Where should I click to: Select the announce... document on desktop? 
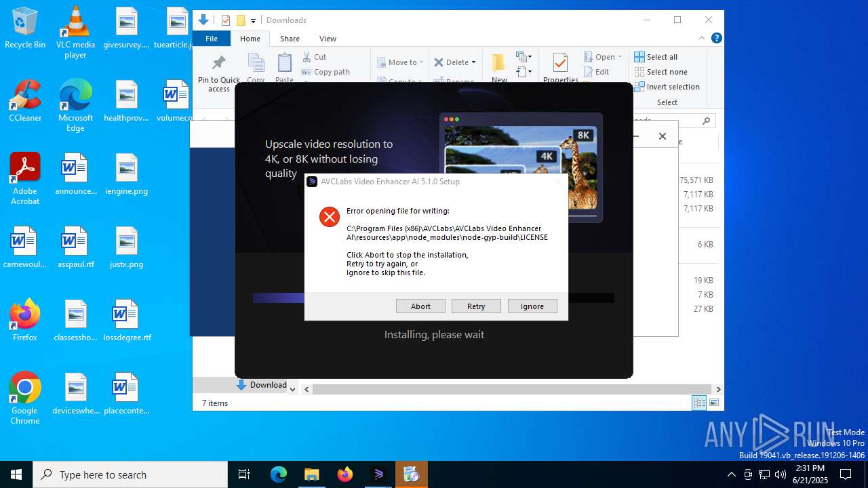(75, 174)
